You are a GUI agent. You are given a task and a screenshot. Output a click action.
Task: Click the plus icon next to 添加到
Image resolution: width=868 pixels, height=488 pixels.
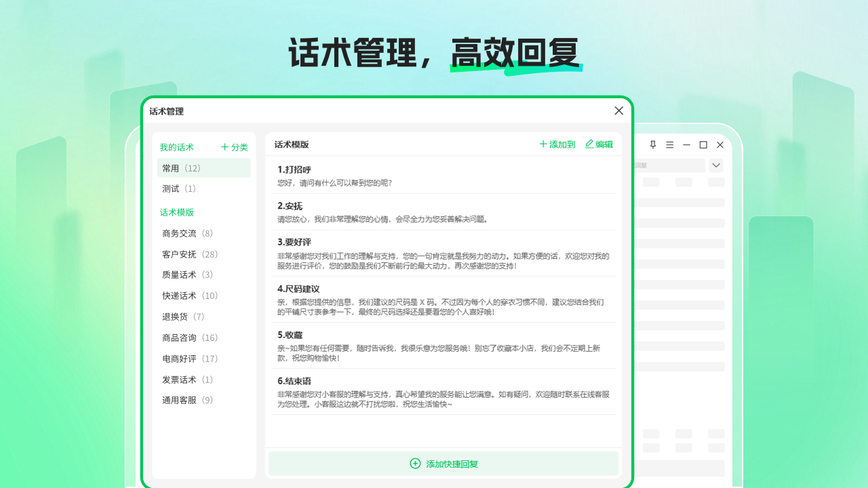(542, 144)
